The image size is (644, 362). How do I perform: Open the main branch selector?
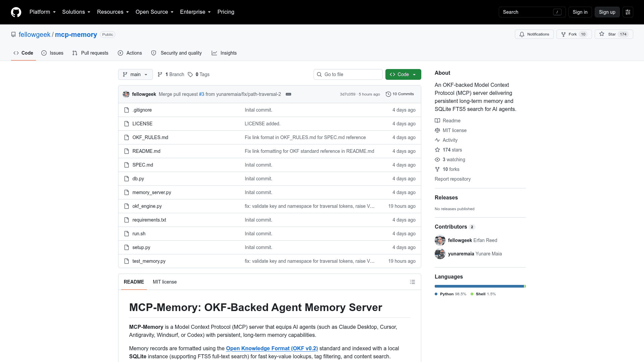(x=136, y=74)
